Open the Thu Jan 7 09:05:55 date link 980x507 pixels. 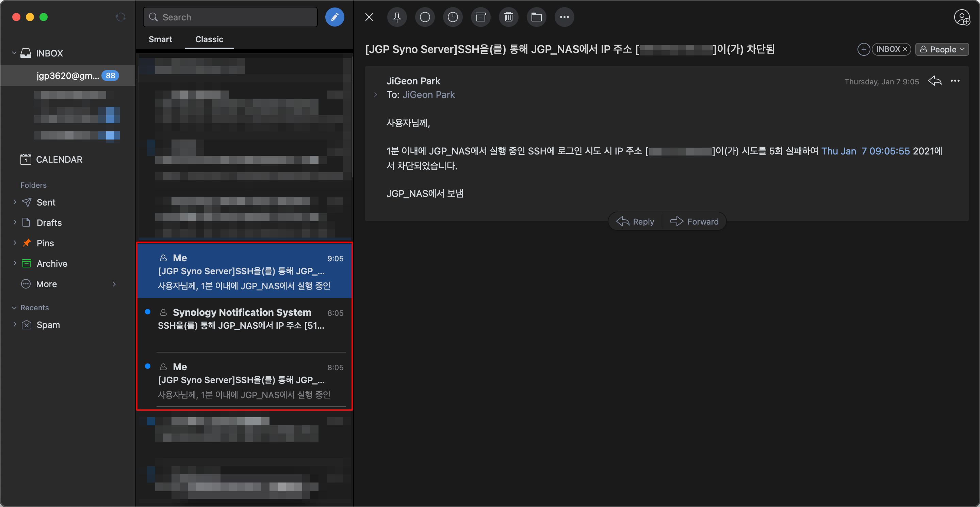tap(865, 151)
